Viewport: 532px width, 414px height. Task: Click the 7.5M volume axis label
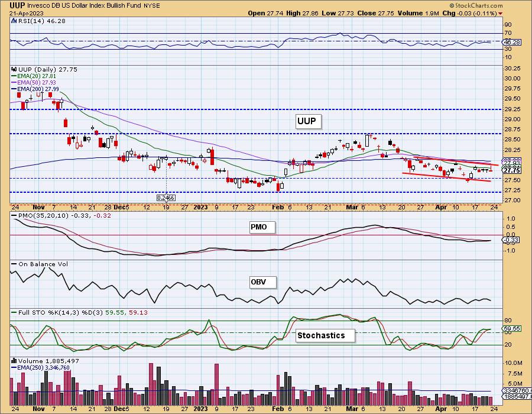[515, 374]
